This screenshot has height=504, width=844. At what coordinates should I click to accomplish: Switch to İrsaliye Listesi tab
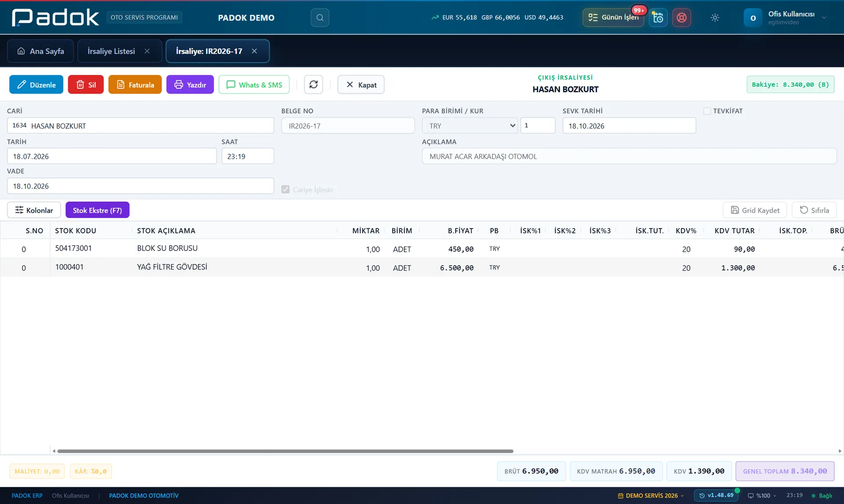pyautogui.click(x=111, y=51)
